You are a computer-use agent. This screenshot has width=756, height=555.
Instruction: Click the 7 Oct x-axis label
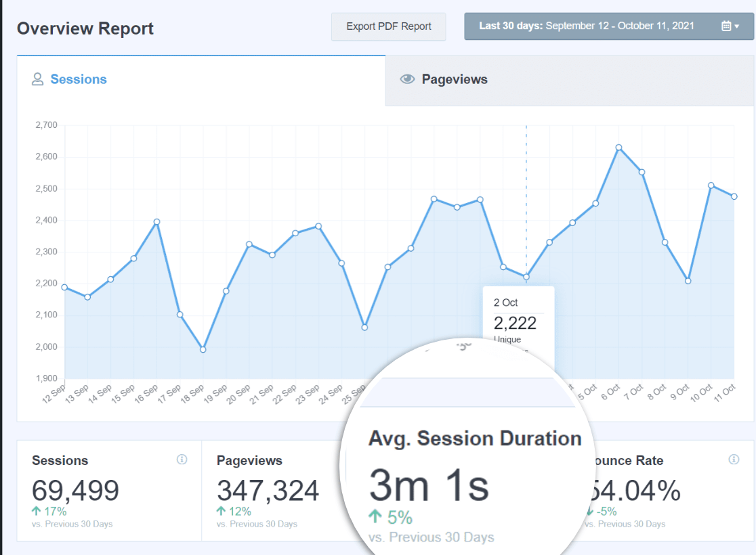coord(633,393)
